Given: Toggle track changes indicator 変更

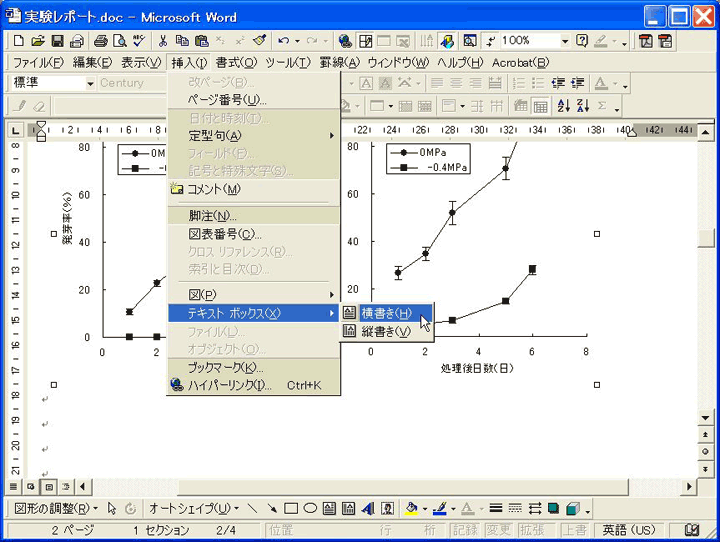Looking at the screenshot, I should 499,531.
